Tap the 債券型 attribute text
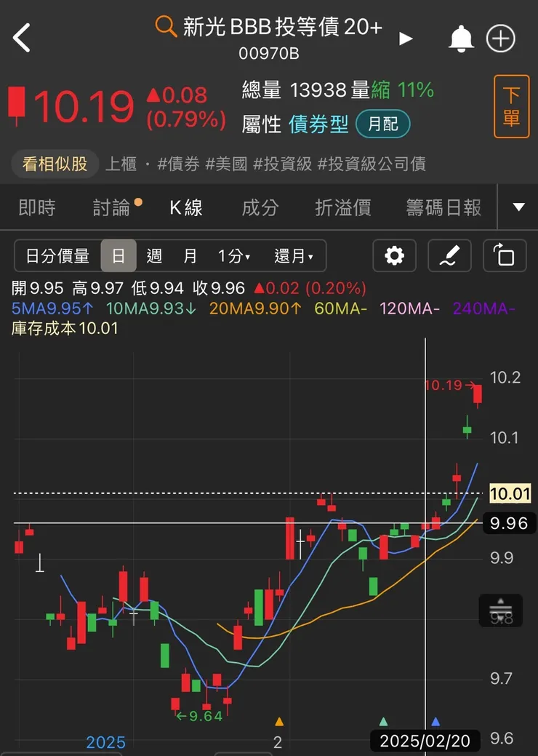 click(x=318, y=124)
